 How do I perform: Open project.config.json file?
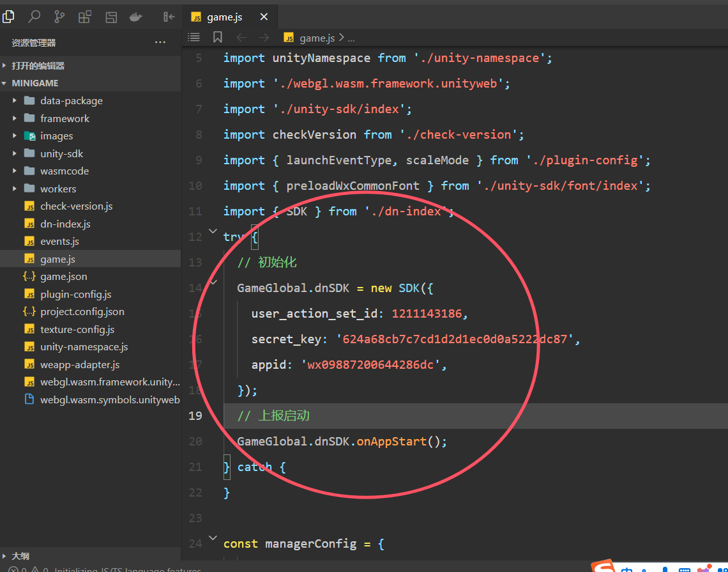82,312
